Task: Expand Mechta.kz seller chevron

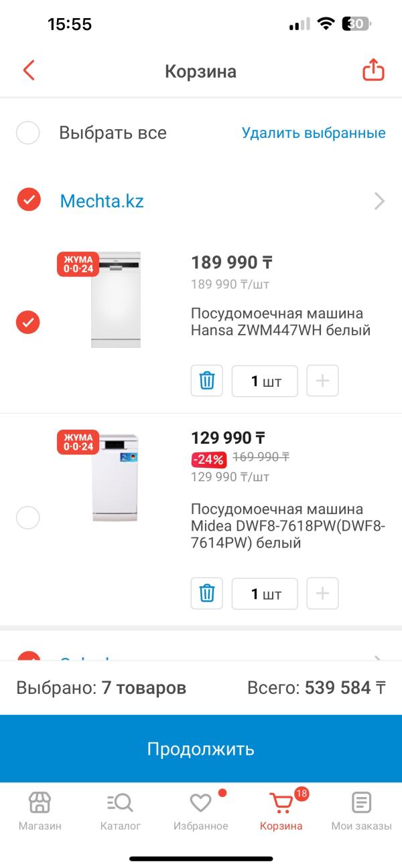Action: point(379,201)
